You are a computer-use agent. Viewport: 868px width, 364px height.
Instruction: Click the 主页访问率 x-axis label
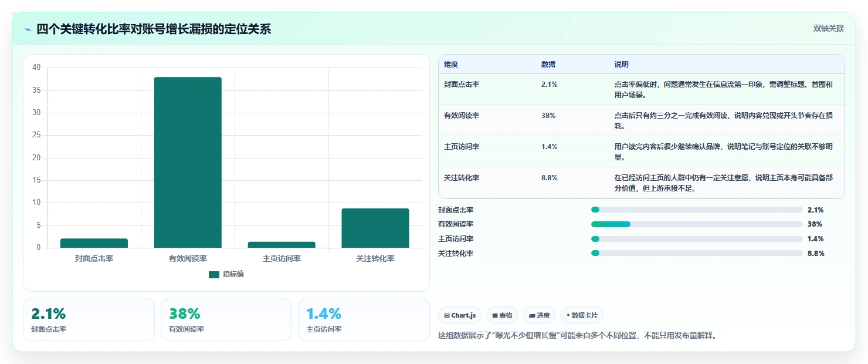pyautogui.click(x=282, y=258)
